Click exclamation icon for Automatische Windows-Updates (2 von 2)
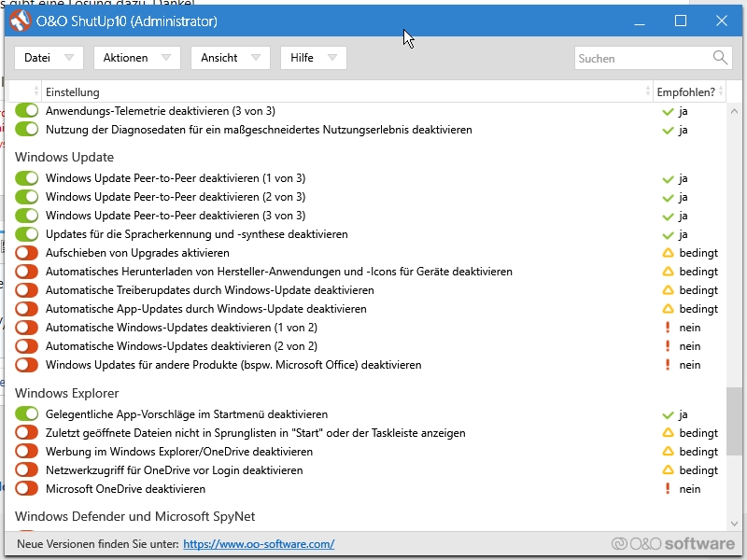747x560 pixels. point(668,345)
